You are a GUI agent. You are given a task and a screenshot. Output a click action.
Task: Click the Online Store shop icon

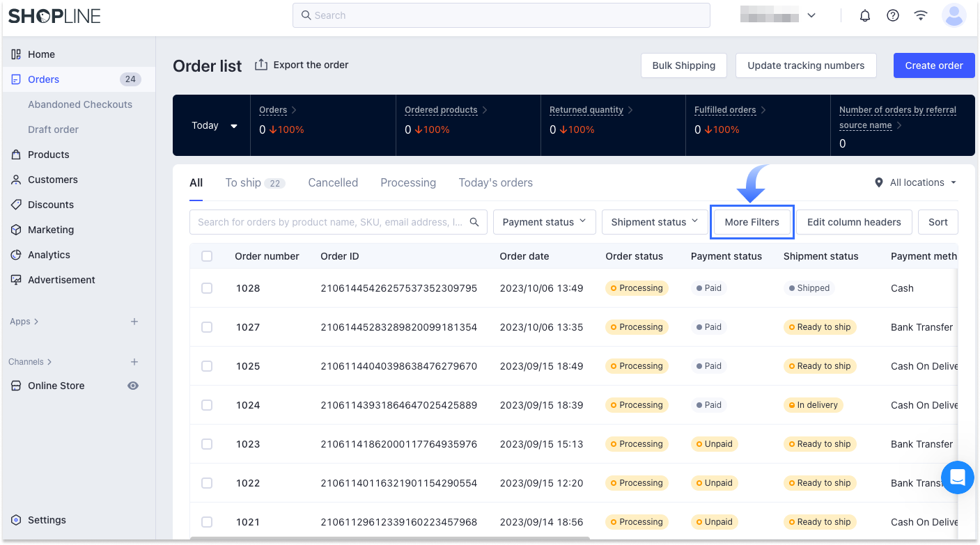point(16,386)
